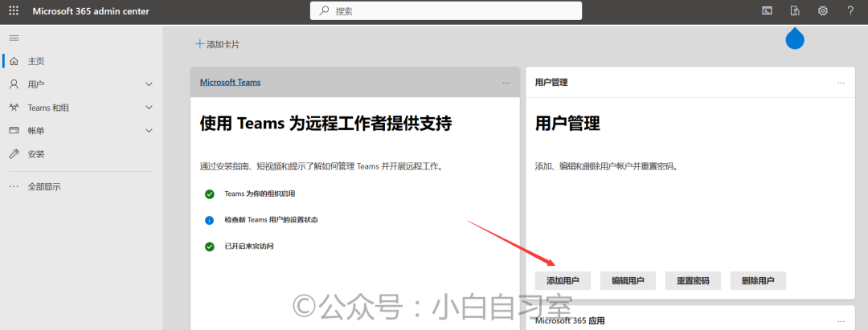Click green check beside Teams 为你的组织启用

[209, 194]
